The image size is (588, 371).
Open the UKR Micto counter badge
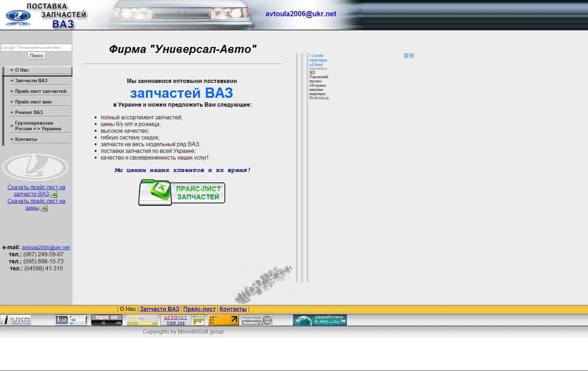(15, 320)
